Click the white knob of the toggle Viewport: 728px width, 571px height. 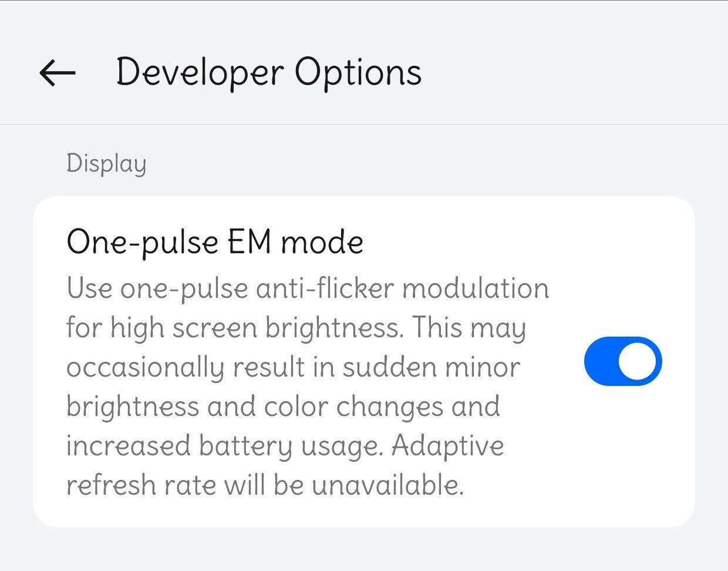[x=637, y=361]
